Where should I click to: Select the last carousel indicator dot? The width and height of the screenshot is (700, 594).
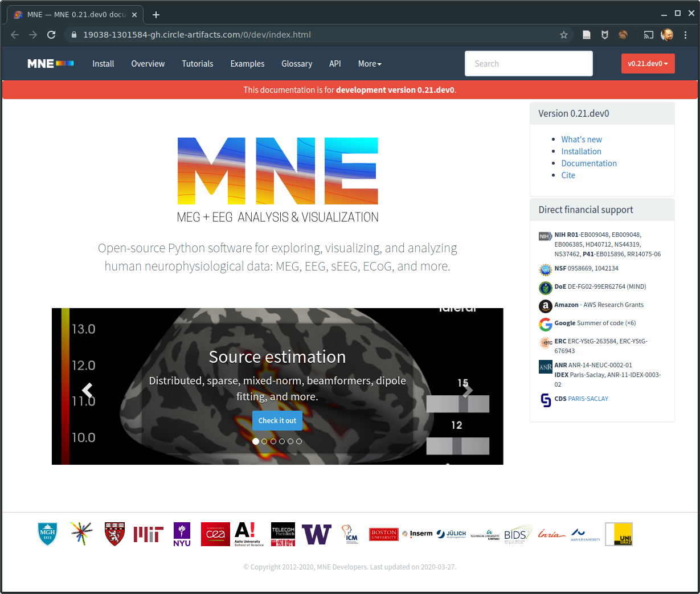[299, 441]
